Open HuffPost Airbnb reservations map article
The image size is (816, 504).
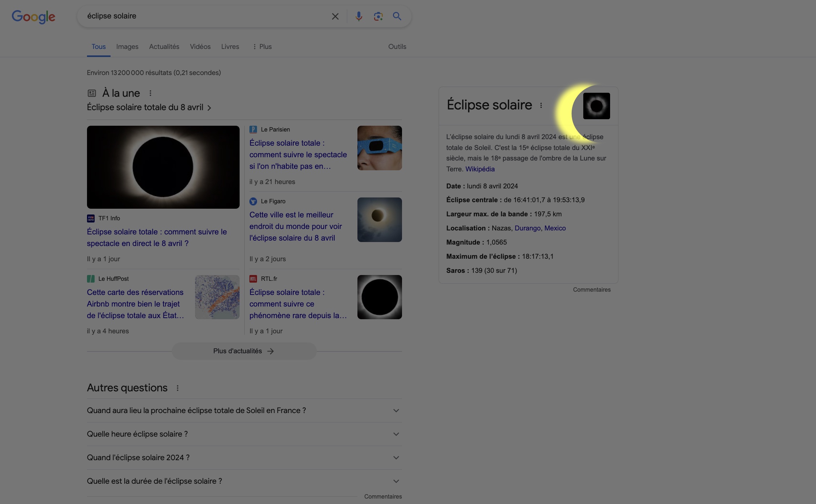point(135,304)
